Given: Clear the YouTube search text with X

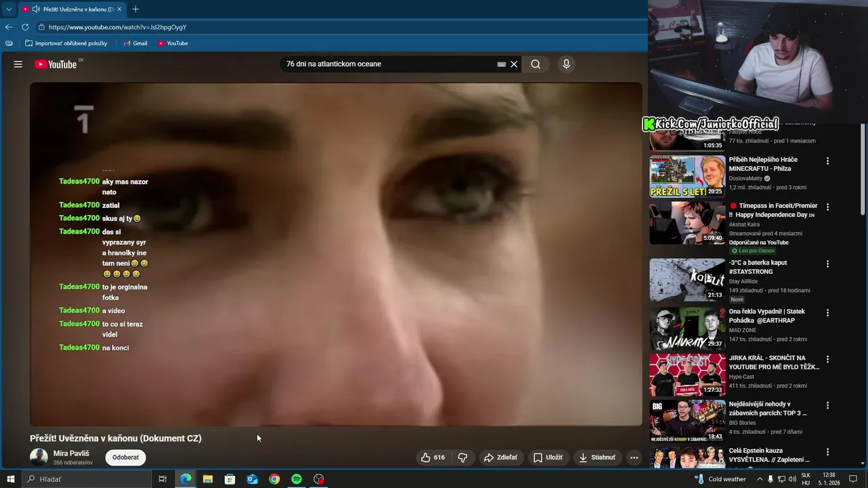Looking at the screenshot, I should [x=514, y=64].
